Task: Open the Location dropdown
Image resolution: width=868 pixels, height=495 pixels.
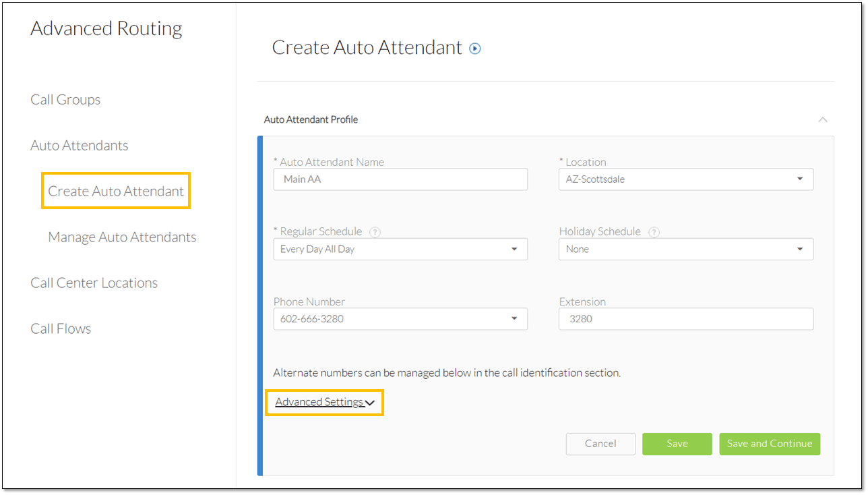Action: [x=685, y=179]
